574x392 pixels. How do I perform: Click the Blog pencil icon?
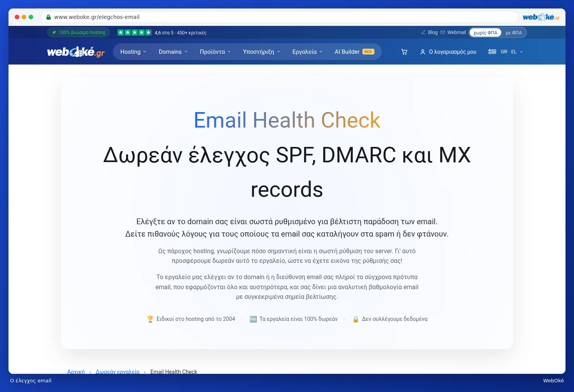tap(423, 32)
